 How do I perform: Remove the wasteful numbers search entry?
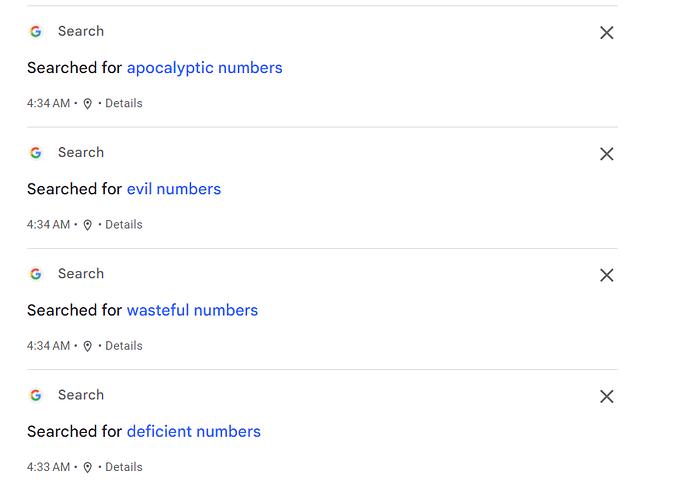[606, 275]
